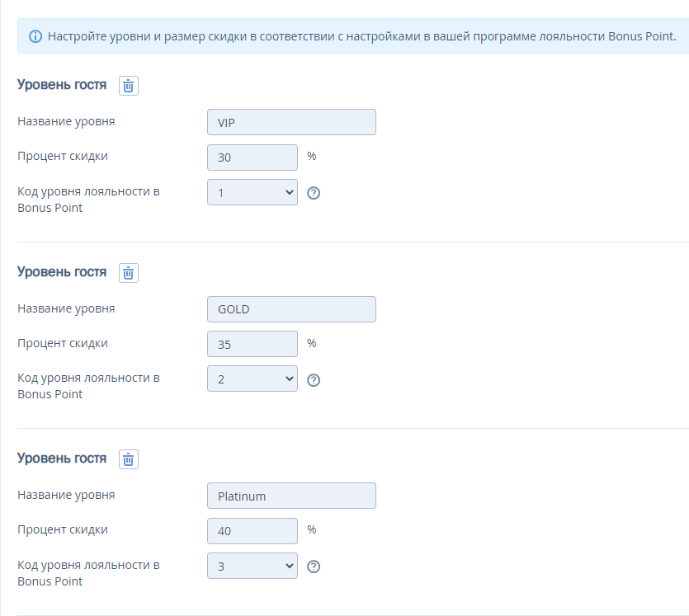Click the Bonus Point settings info banner text
Screen dimensions: 689x616
click(x=361, y=36)
